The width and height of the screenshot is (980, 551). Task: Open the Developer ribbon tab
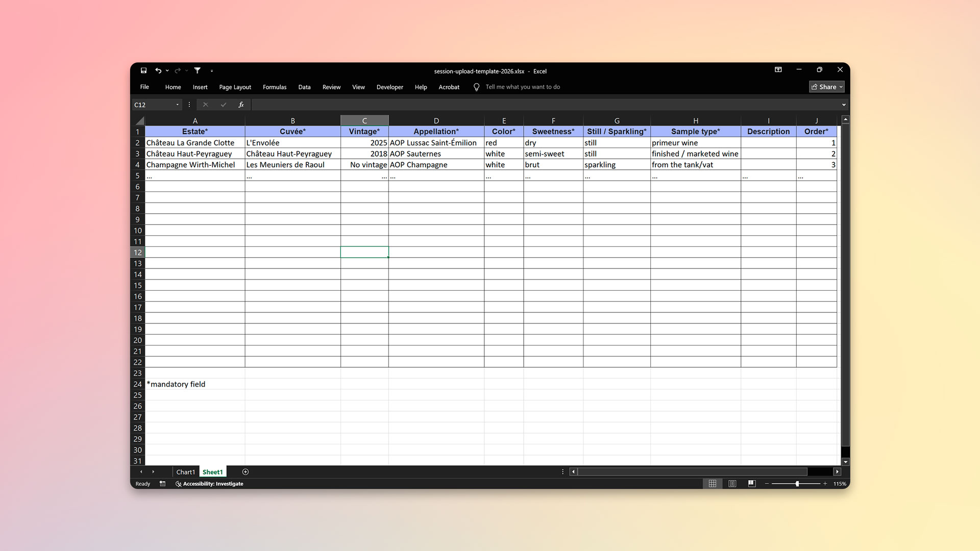(389, 87)
